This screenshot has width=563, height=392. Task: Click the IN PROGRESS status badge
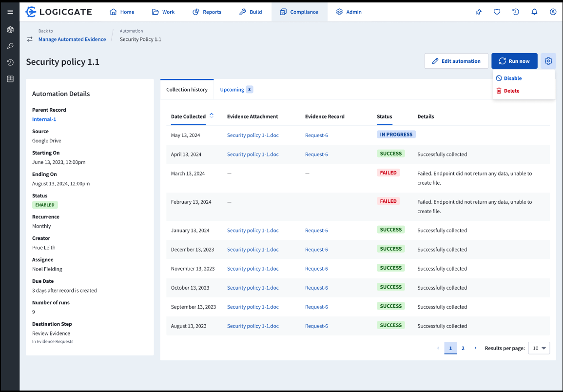396,135
